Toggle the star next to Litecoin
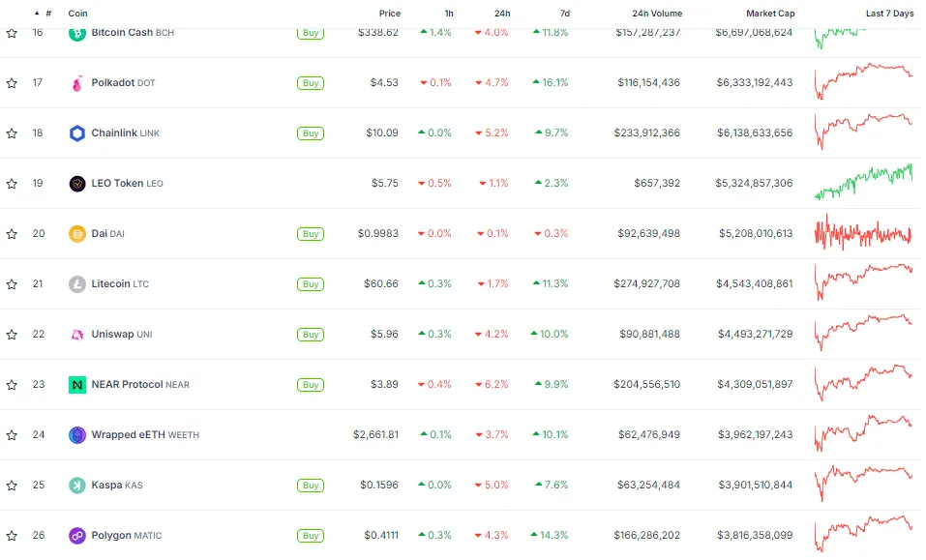The width and height of the screenshot is (926, 560). coord(12,284)
